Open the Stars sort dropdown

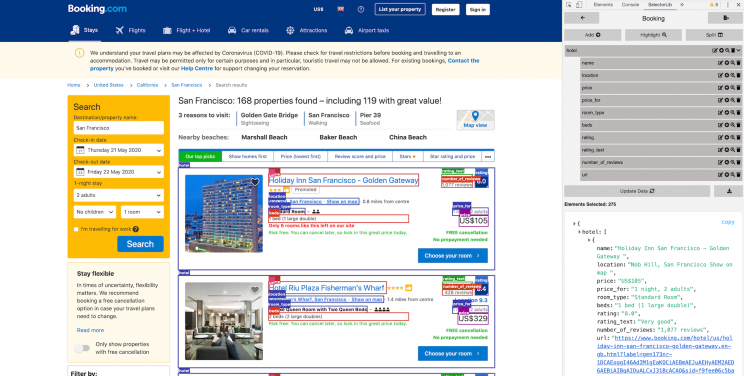[407, 156]
